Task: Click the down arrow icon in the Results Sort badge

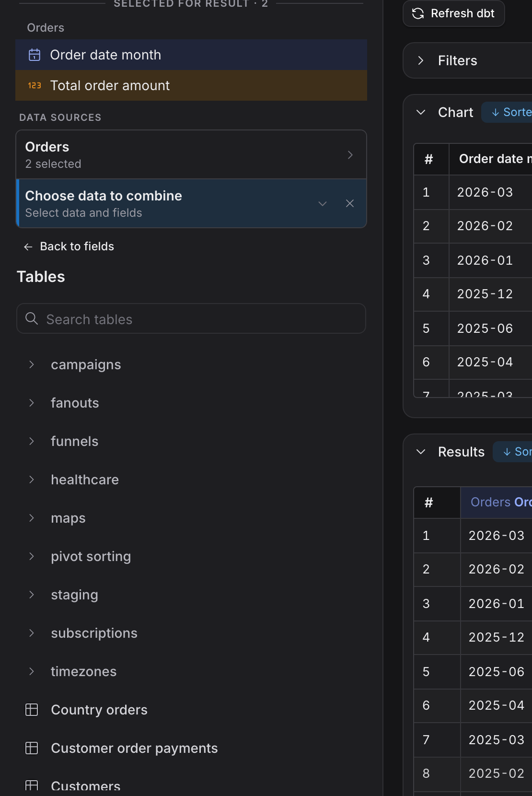Action: coord(507,452)
